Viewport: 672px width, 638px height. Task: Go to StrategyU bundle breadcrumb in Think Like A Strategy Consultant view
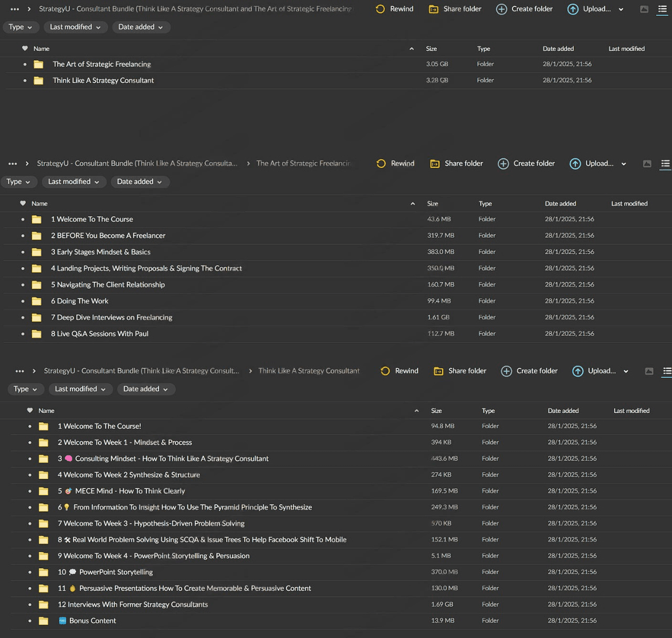(x=141, y=371)
